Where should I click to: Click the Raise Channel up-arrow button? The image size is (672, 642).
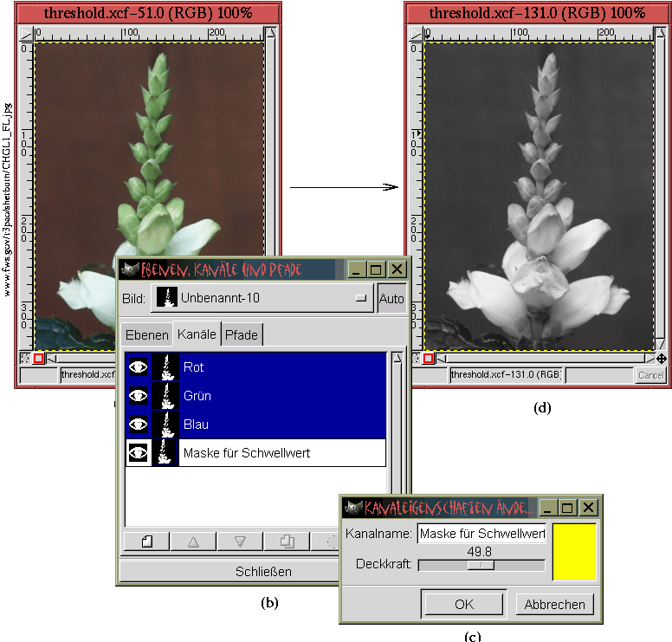pyautogui.click(x=193, y=541)
